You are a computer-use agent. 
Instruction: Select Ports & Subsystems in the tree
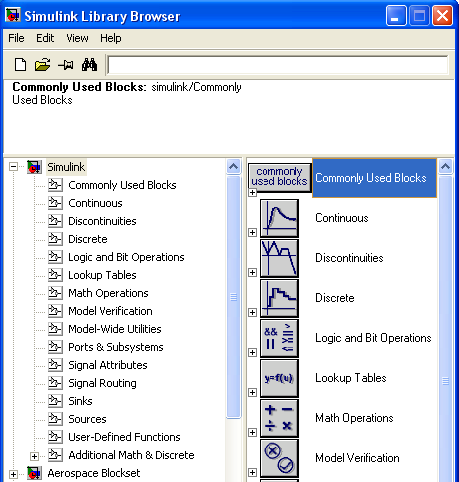point(116,347)
